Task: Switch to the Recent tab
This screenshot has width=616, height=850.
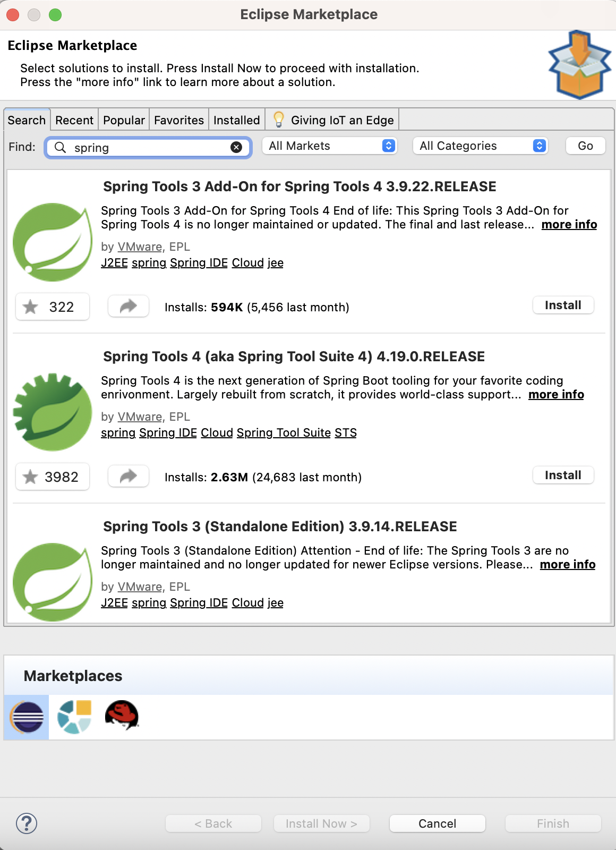Action: 74,120
